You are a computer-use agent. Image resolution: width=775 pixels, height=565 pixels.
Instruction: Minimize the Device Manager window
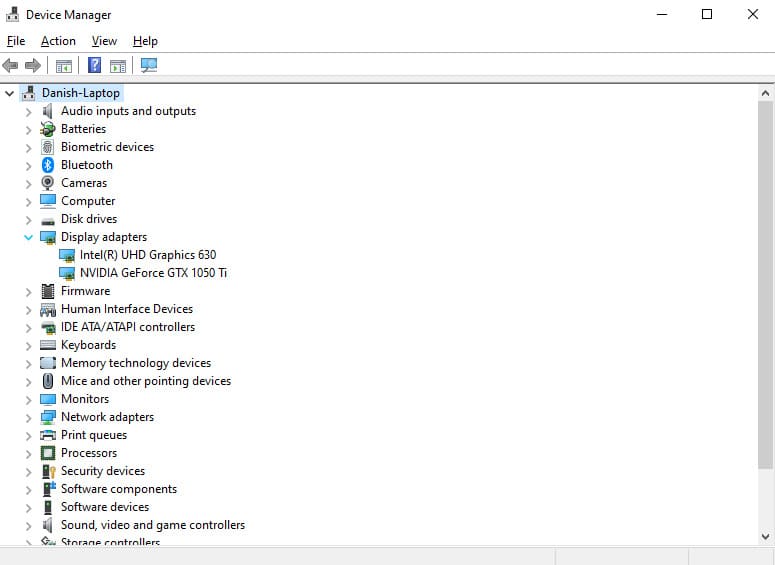coord(662,14)
